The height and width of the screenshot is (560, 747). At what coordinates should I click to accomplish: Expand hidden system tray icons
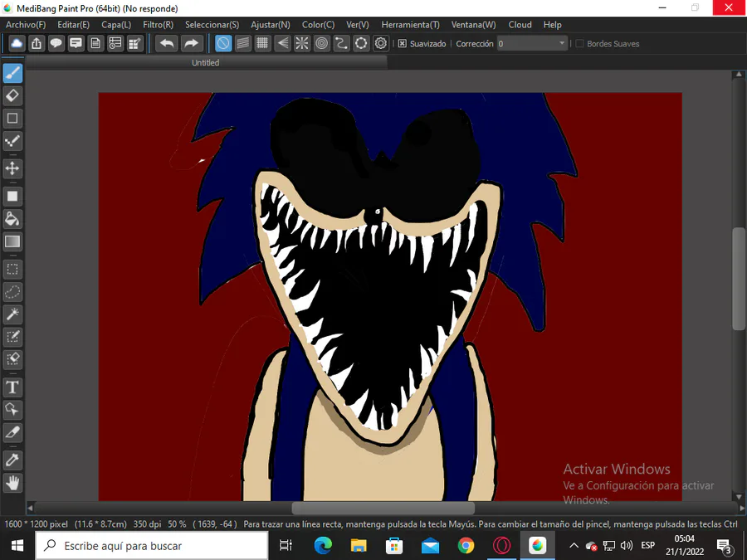573,546
